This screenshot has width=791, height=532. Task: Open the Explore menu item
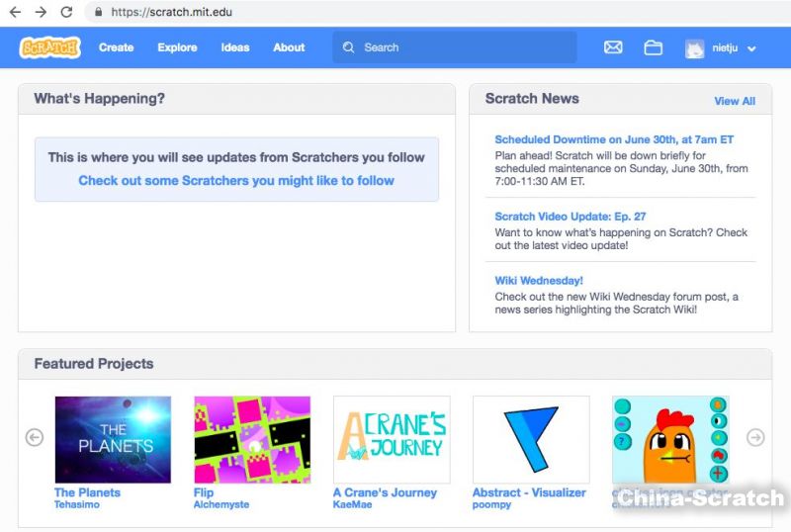pos(177,47)
